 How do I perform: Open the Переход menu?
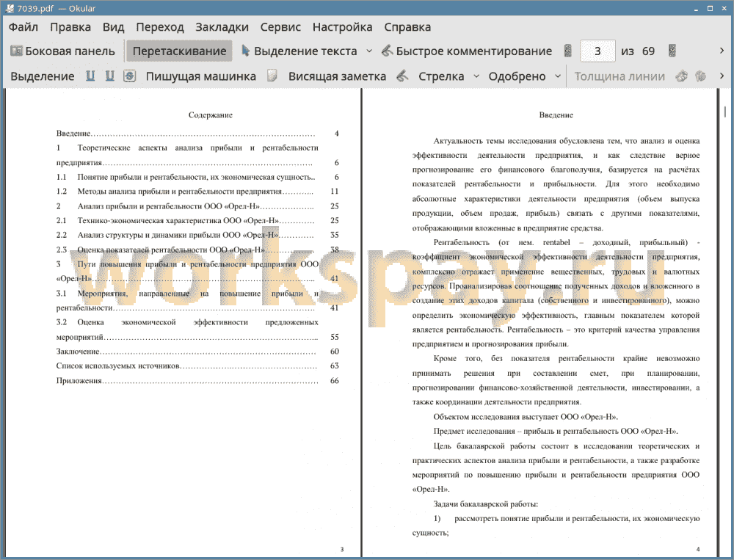coord(159,27)
